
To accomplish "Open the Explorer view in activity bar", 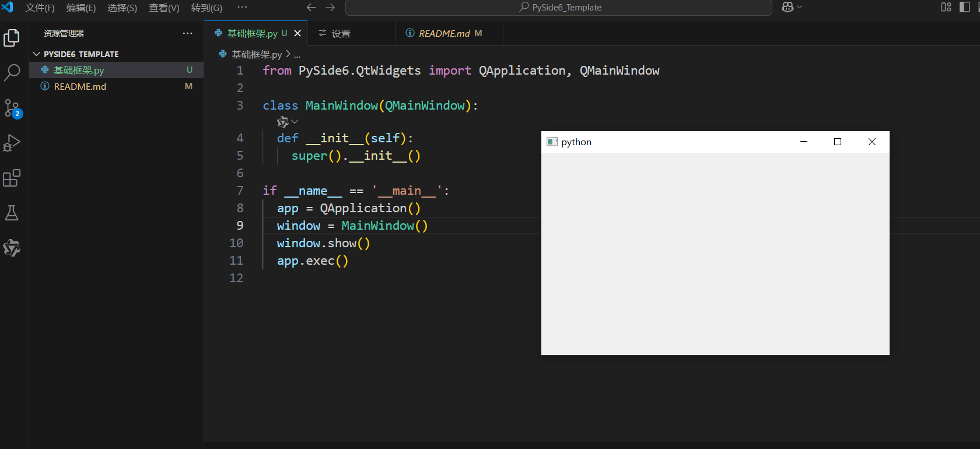I will click(x=12, y=38).
